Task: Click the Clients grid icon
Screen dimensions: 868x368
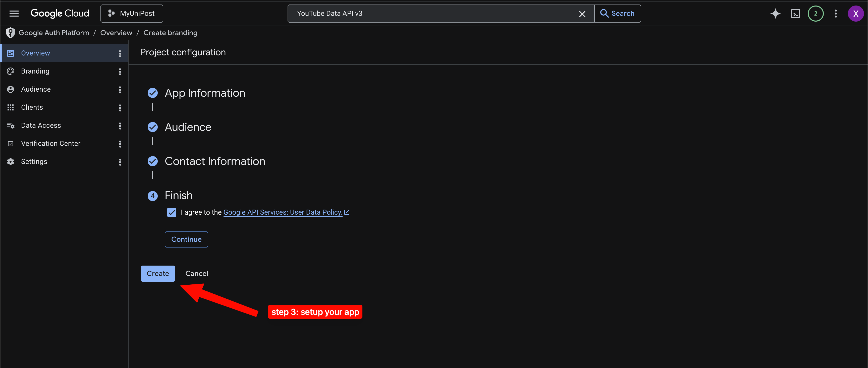Action: (11, 107)
